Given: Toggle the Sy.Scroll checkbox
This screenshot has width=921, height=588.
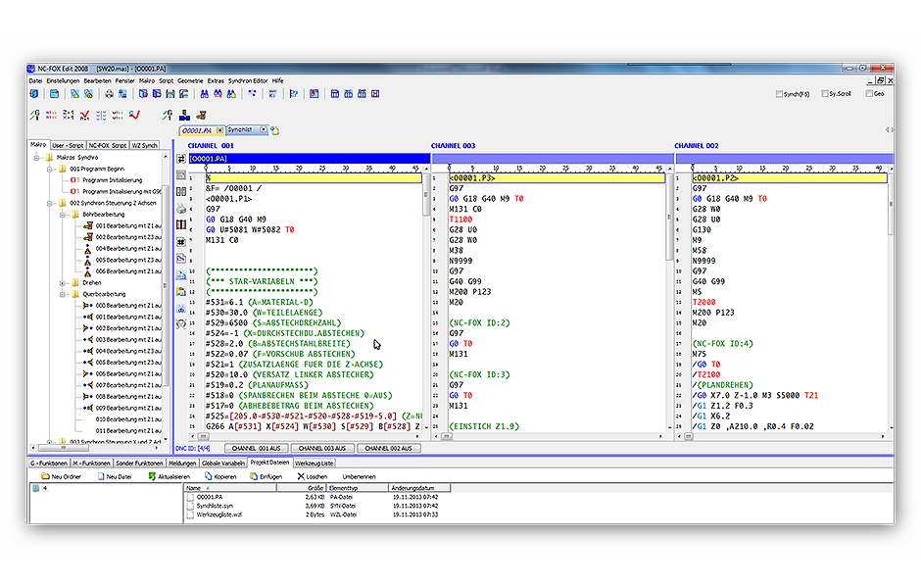Looking at the screenshot, I should (824, 94).
